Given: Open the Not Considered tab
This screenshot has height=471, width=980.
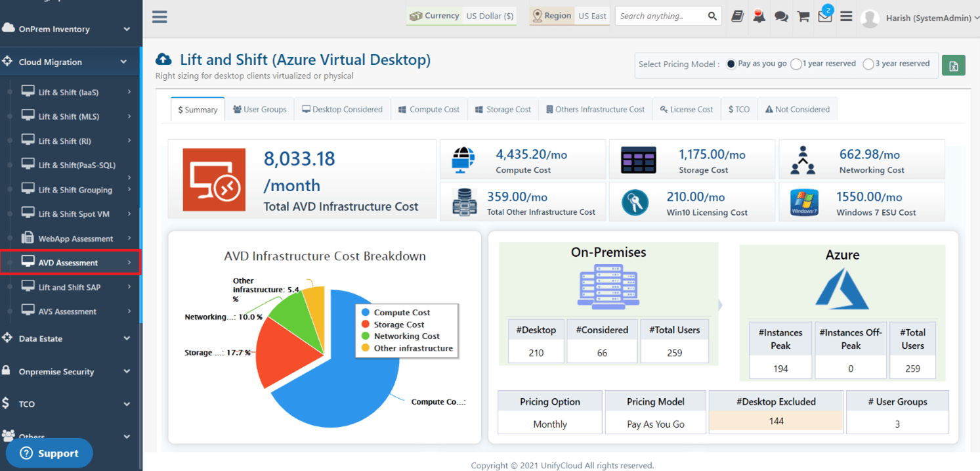Looking at the screenshot, I should 798,110.
